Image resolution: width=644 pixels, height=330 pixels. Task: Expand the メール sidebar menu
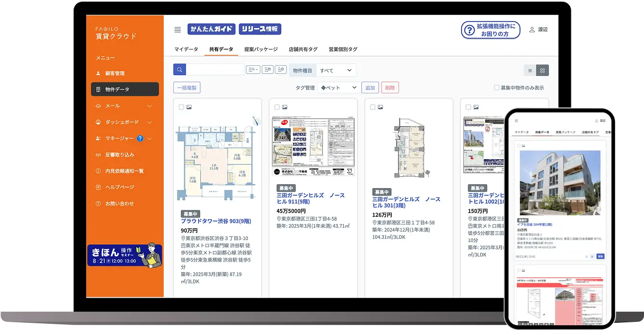pos(112,105)
